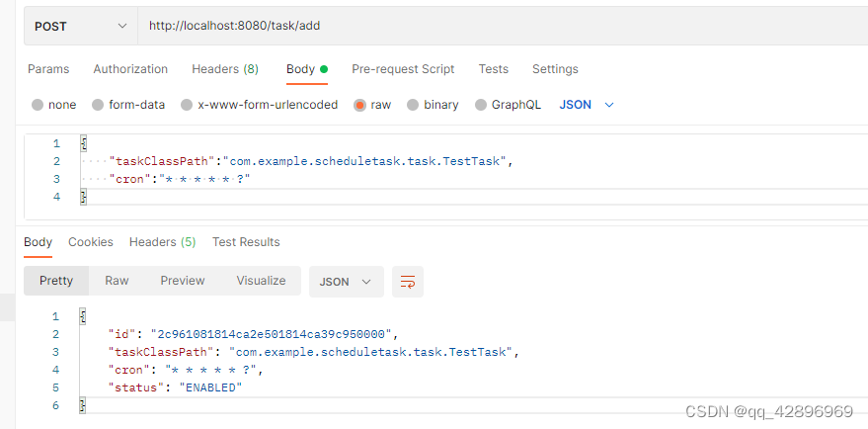
Task: Open the request Settings tab
Action: point(555,69)
